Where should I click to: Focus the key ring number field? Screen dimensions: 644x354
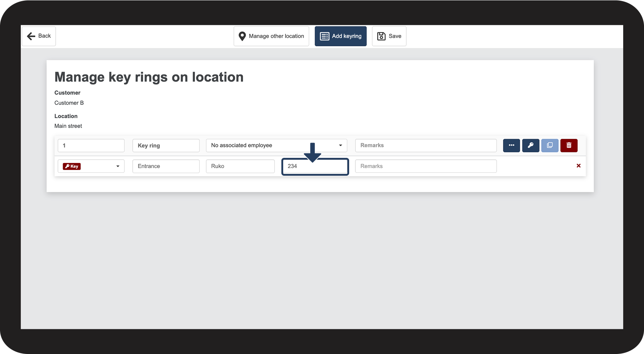pos(91,145)
